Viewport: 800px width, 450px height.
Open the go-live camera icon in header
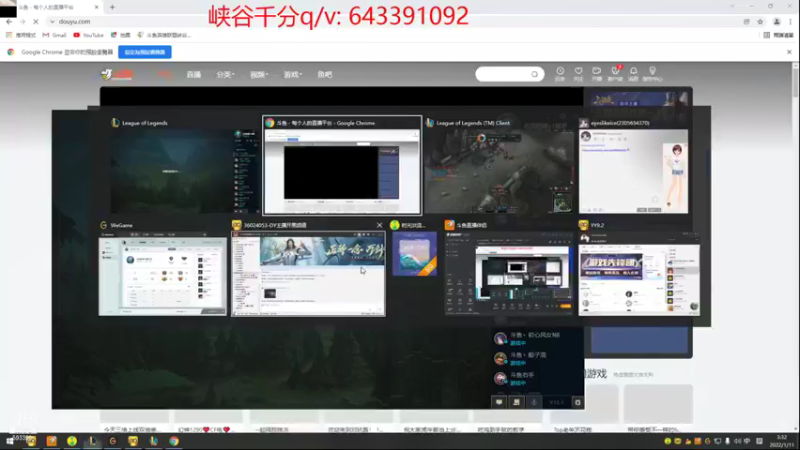tap(596, 73)
